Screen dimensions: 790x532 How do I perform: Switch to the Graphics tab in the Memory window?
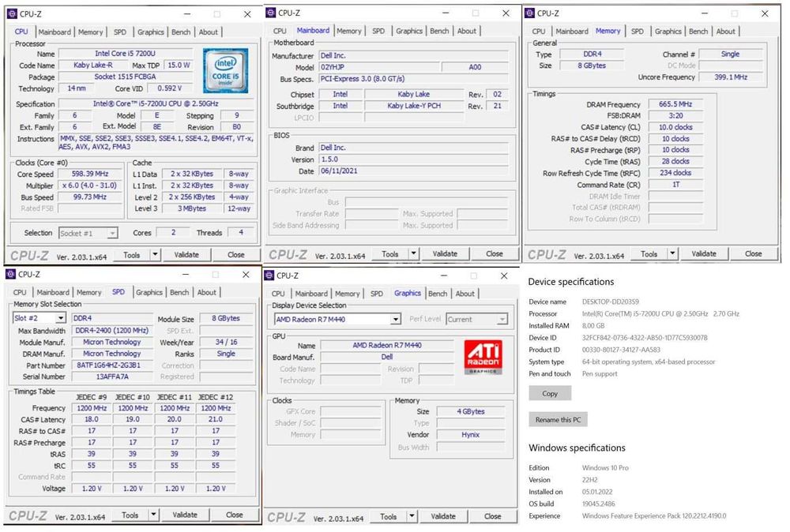(668, 32)
